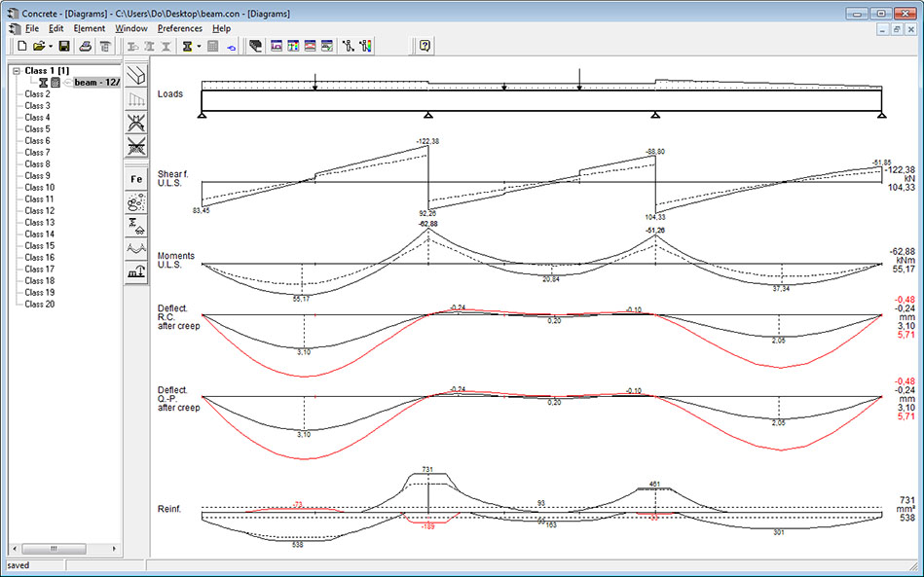
Task: Select the Fe reinforcement tool
Action: click(137, 178)
